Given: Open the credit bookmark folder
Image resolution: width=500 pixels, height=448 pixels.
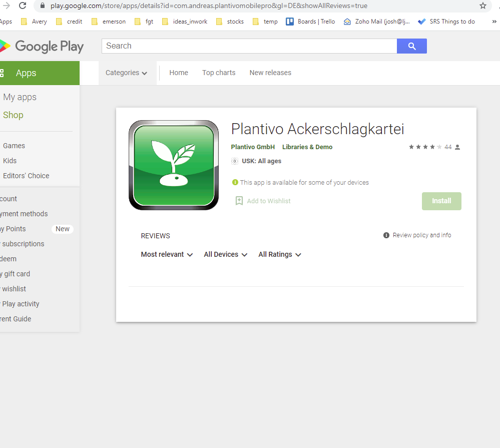Looking at the screenshot, I should (x=69, y=22).
